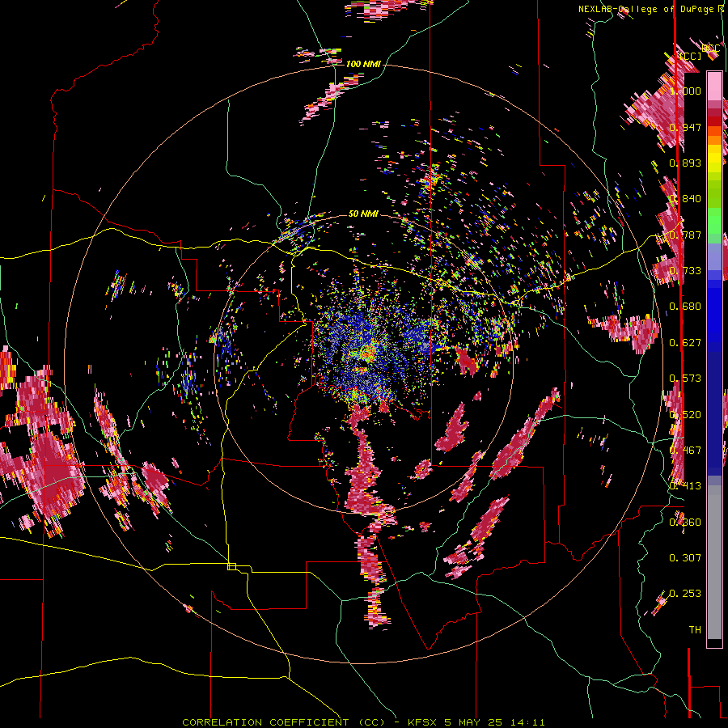Screen dimensions: 728x728
Task: Select the 1.000 legend value
Action: pyautogui.click(x=685, y=91)
